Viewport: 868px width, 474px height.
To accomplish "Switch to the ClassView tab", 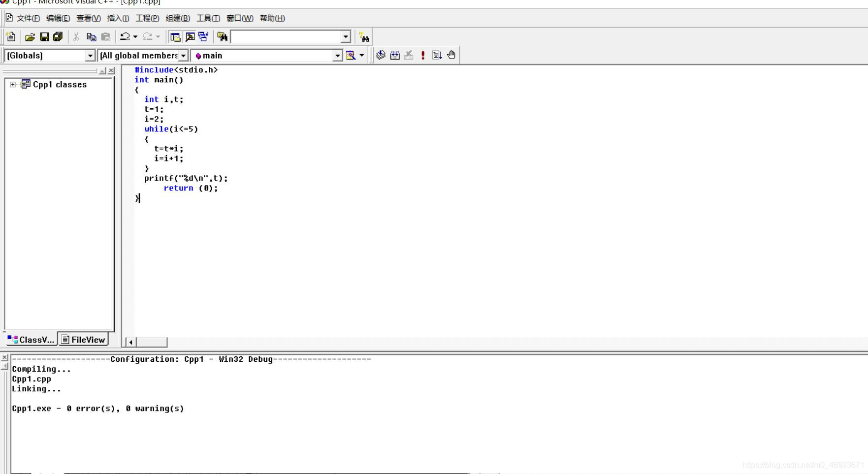I will click(x=31, y=340).
